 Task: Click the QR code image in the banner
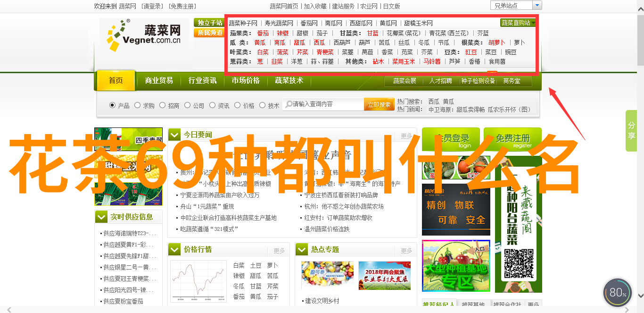tap(519, 263)
